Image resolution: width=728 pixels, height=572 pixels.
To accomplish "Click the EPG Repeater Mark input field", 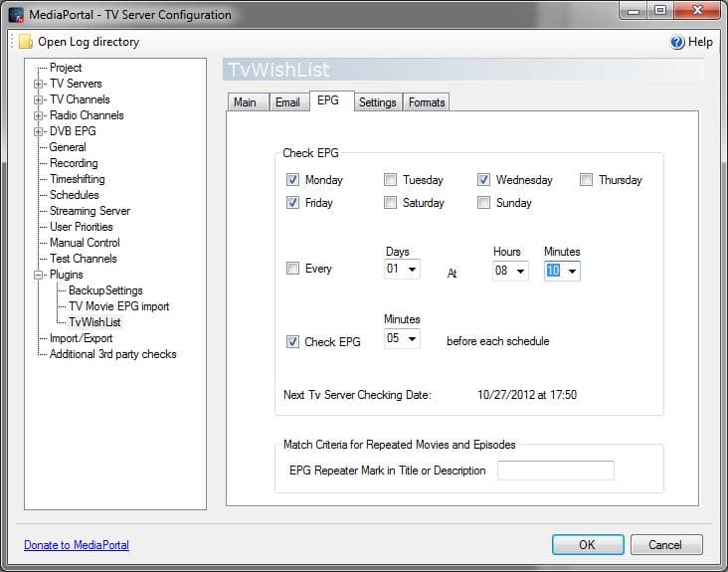I will (x=556, y=471).
